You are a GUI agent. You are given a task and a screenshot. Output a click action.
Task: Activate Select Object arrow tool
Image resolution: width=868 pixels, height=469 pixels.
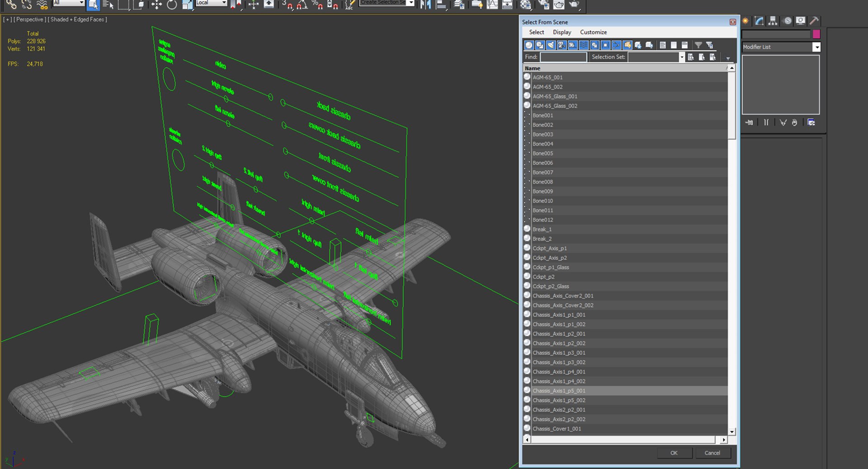click(93, 5)
